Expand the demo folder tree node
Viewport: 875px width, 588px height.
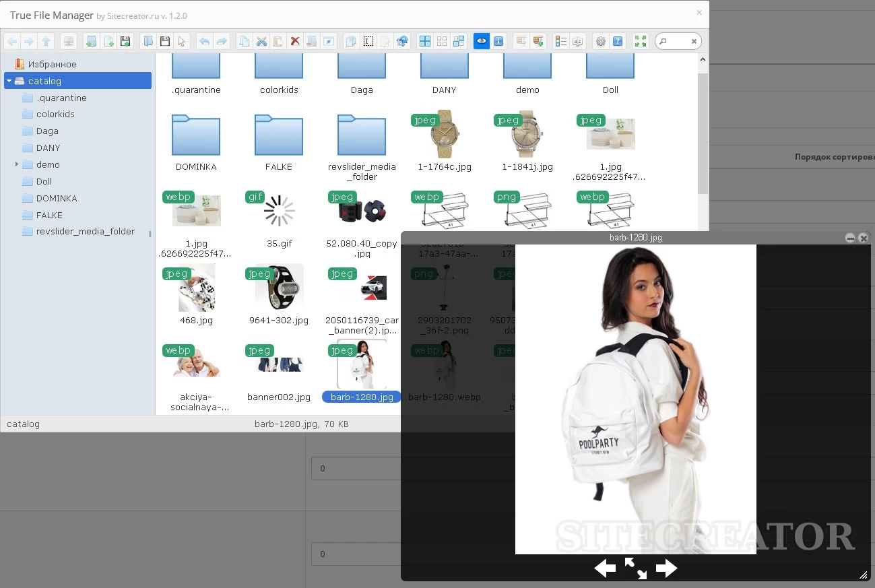coord(17,164)
